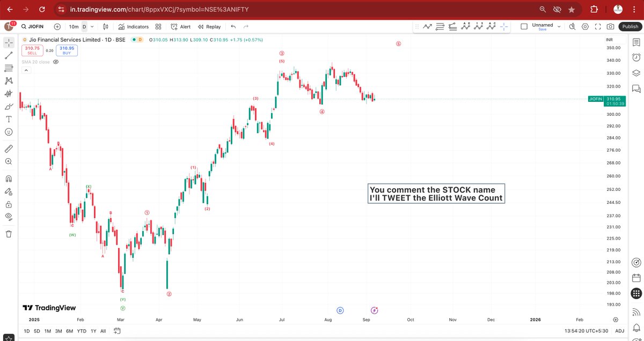Open the watchlist panel in right sidebar

636,42
